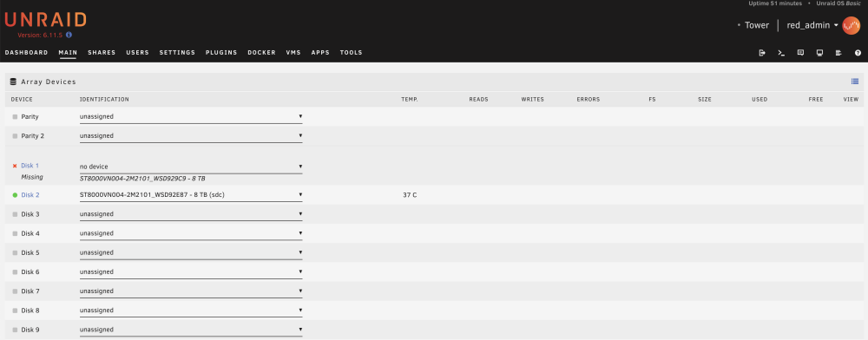Open the Disk 4 unassigned dropdown
Viewport: 868px width, 340px height.
191,234
